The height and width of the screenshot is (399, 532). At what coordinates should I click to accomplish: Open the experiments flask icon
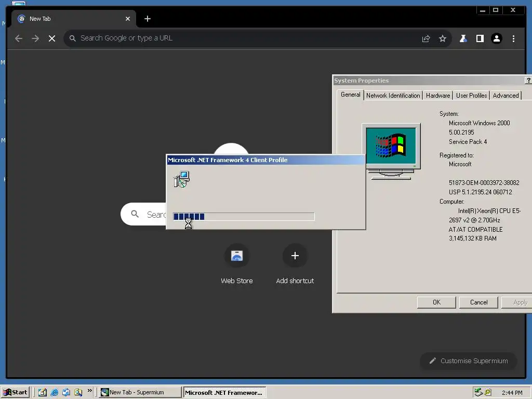(463, 38)
